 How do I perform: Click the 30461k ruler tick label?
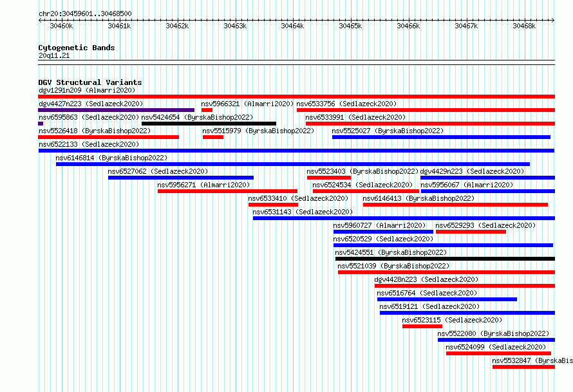119,26
